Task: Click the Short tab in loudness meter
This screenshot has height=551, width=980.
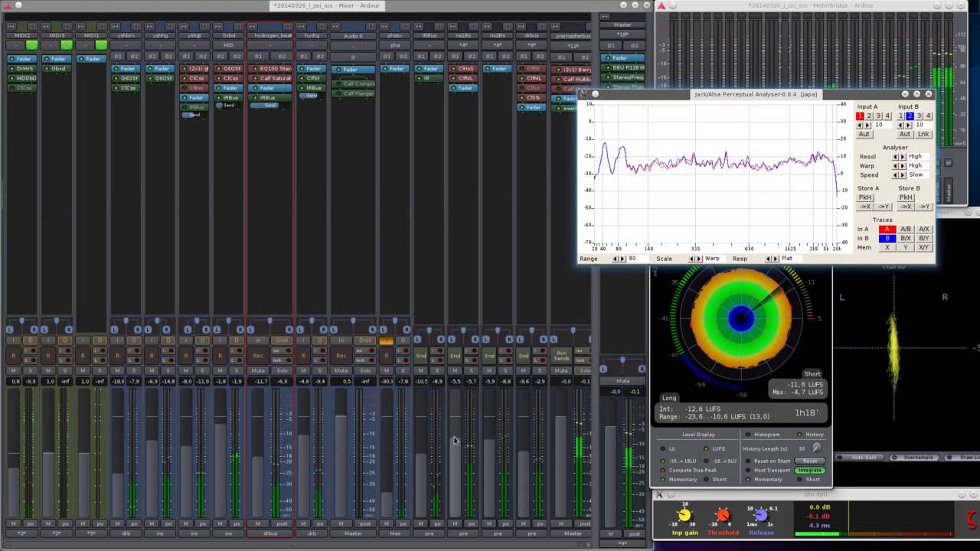Action: coord(812,373)
